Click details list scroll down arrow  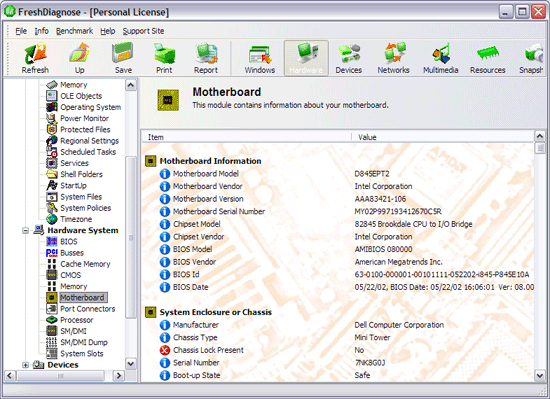click(539, 376)
